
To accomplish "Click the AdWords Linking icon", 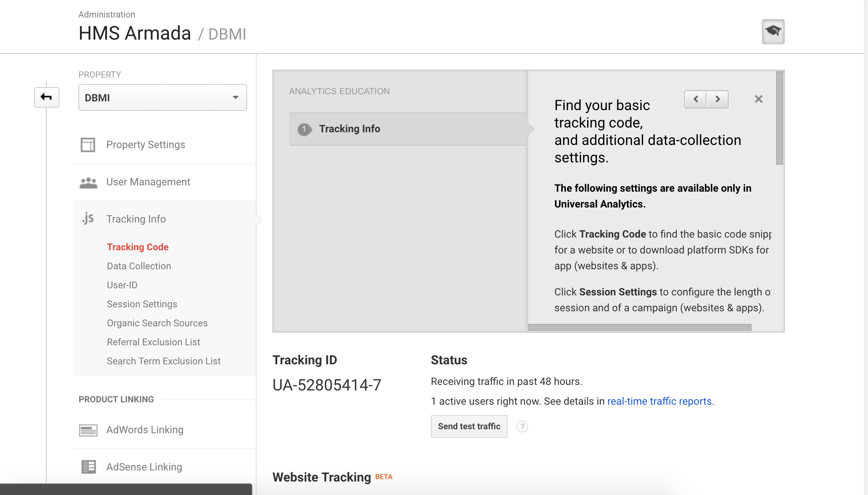I will [x=88, y=430].
